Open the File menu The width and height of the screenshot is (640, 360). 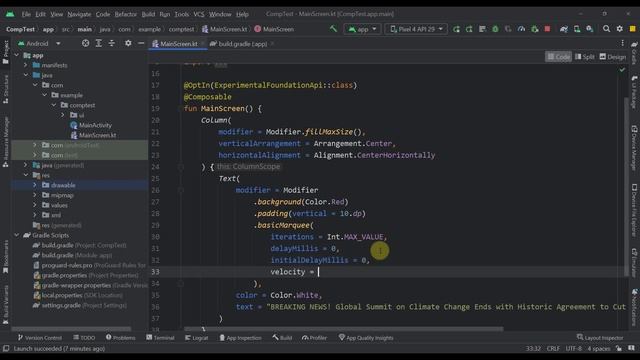click(x=26, y=14)
